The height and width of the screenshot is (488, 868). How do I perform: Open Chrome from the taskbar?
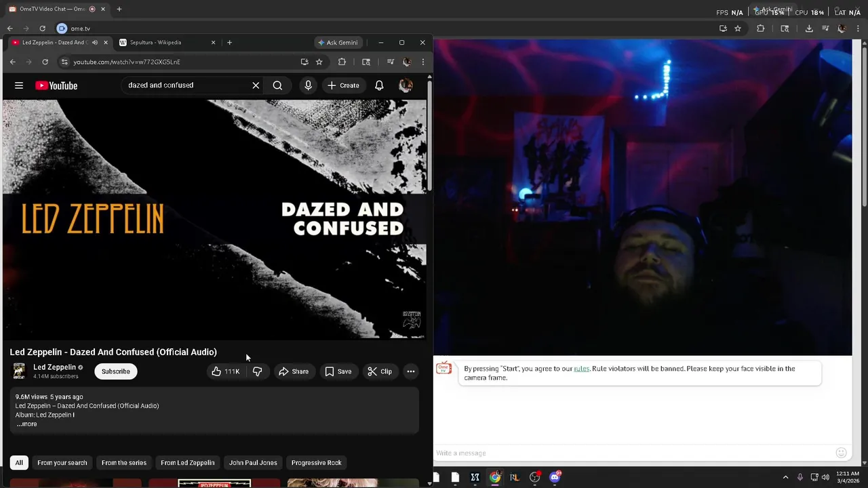495,477
